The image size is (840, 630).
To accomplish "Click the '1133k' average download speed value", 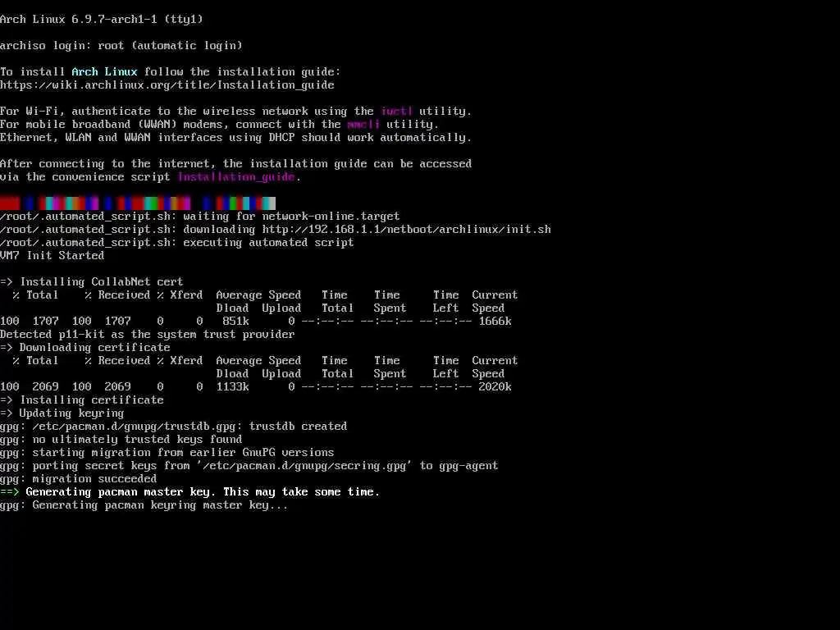I will pos(232,387).
